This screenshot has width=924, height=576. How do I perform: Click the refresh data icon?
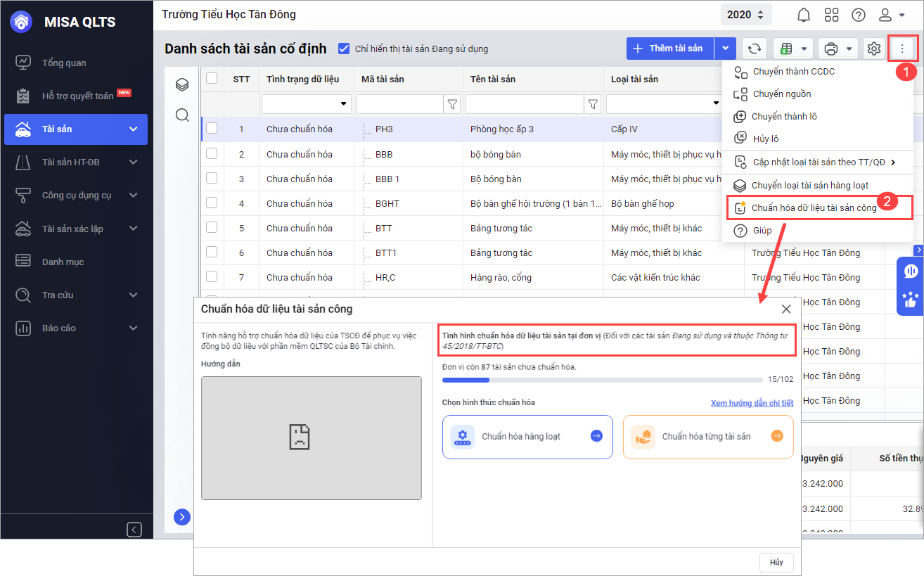click(x=754, y=49)
